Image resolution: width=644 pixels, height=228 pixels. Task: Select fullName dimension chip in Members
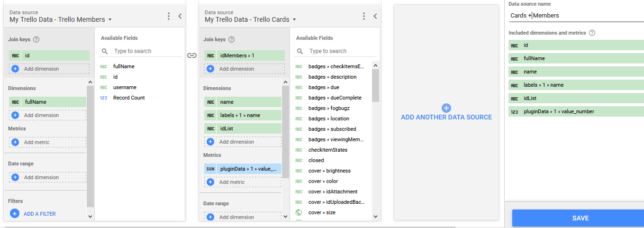pos(47,102)
